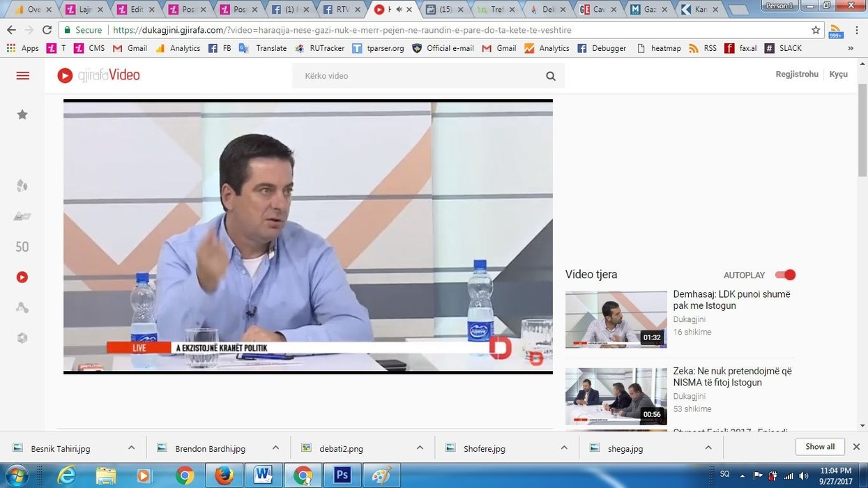Open the "Demhasaj: LDK punoi shumë" video thumbnail
This screenshot has width=868, height=488.
click(x=616, y=319)
